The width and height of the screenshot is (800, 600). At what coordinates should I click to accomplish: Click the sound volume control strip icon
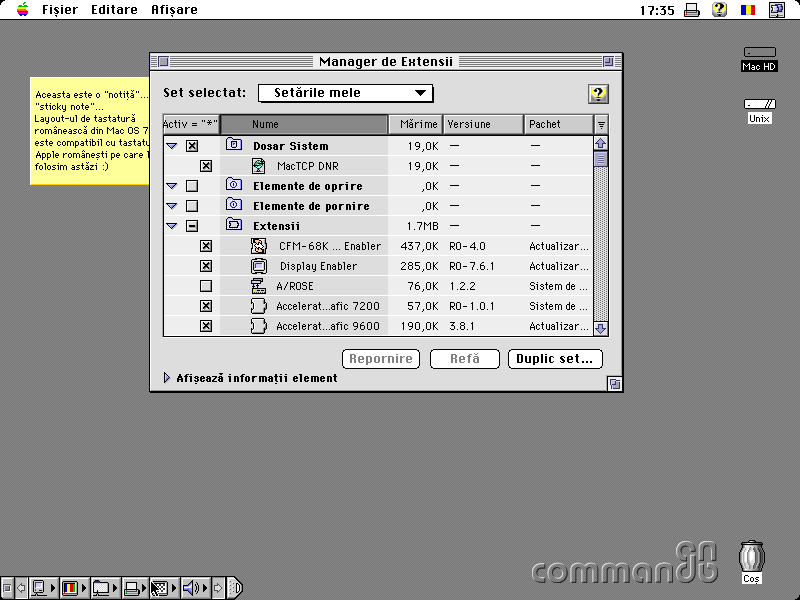pyautogui.click(x=191, y=588)
